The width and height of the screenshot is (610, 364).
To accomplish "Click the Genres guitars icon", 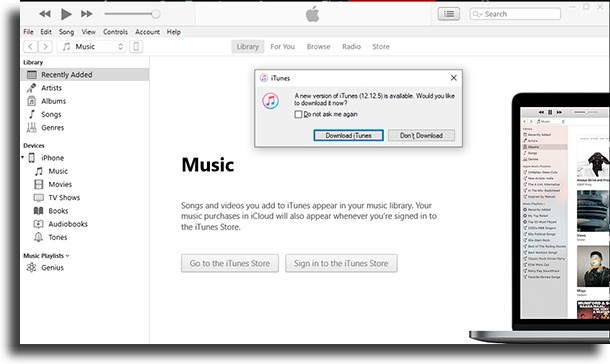I will 32,128.
